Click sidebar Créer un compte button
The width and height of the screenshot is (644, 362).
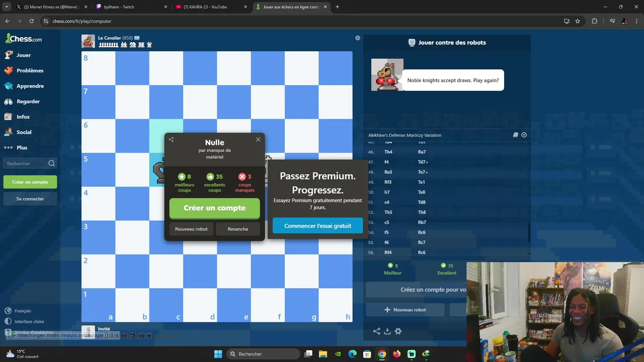pos(30,182)
